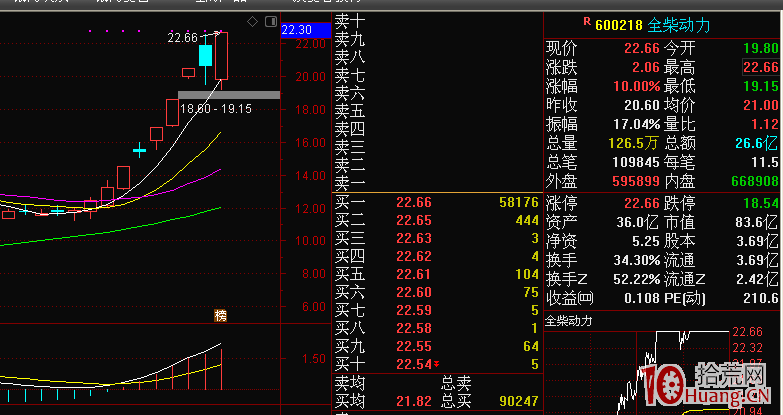Select the 买八 bid price 22.58

[414, 328]
